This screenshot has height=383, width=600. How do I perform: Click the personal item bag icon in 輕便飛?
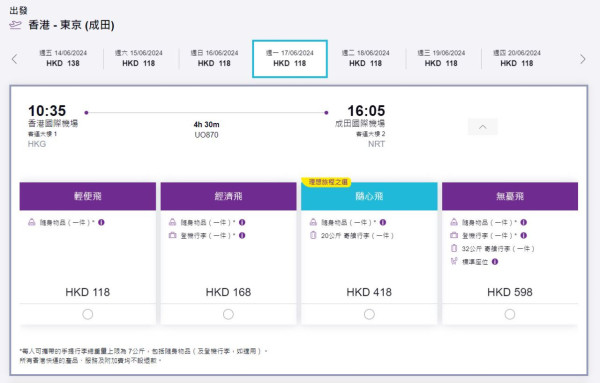click(x=32, y=222)
